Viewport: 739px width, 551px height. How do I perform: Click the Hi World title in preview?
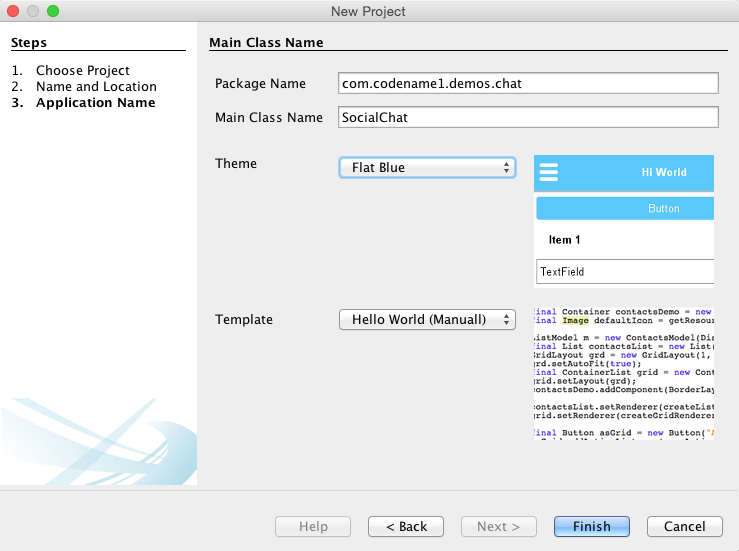click(x=664, y=172)
